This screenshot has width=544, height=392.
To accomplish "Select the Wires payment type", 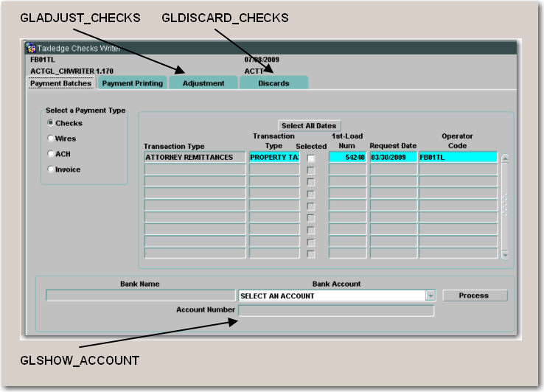I will click(51, 139).
